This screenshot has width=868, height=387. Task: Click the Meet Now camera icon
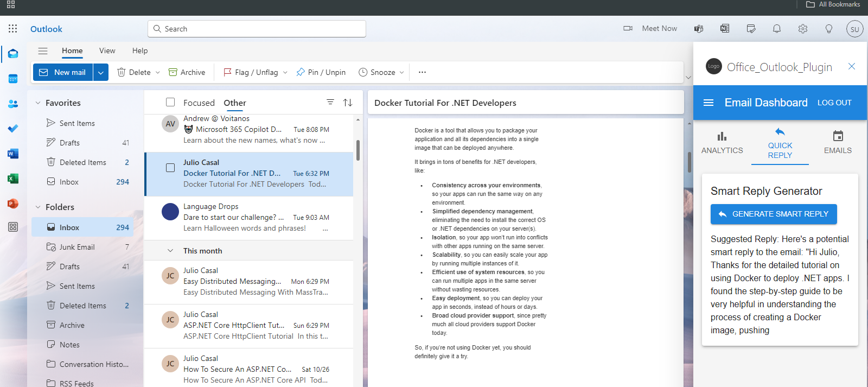pyautogui.click(x=628, y=29)
